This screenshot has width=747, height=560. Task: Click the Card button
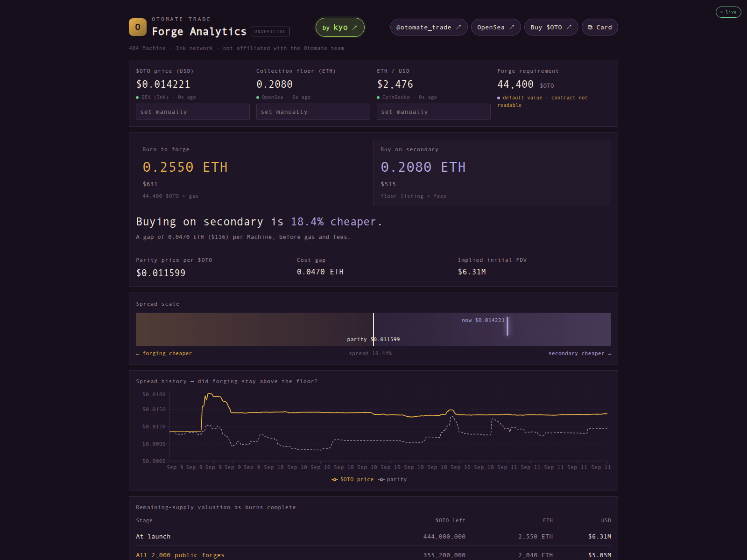[x=600, y=27]
